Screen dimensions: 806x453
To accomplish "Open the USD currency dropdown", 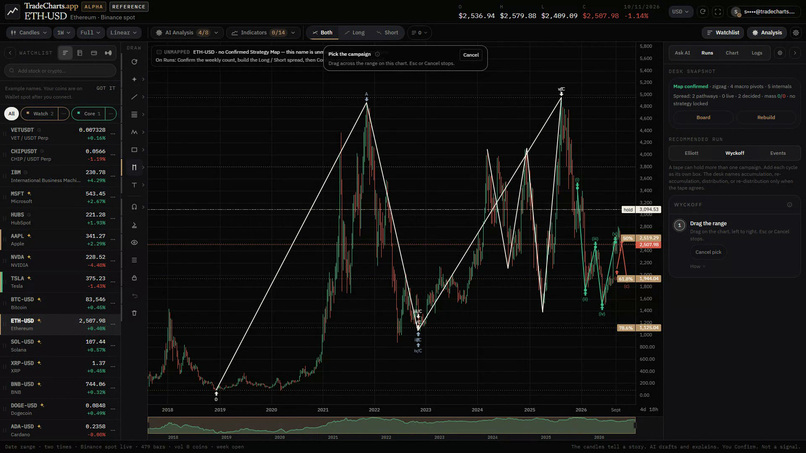I will pyautogui.click(x=680, y=11).
